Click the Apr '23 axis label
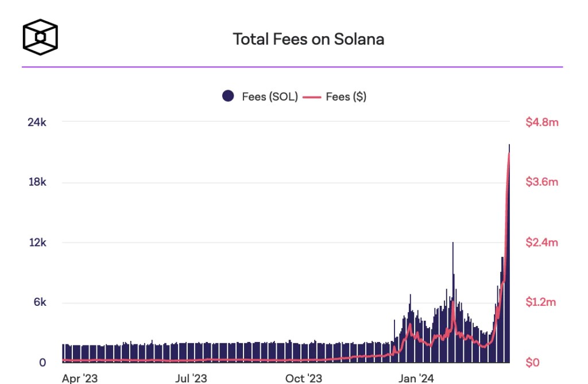The width and height of the screenshot is (588, 384). [80, 378]
